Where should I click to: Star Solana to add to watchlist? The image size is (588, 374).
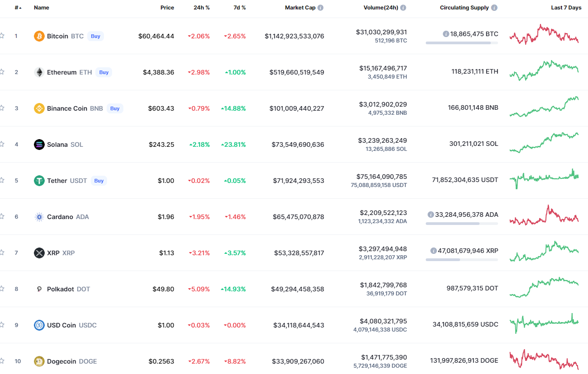pyautogui.click(x=2, y=144)
